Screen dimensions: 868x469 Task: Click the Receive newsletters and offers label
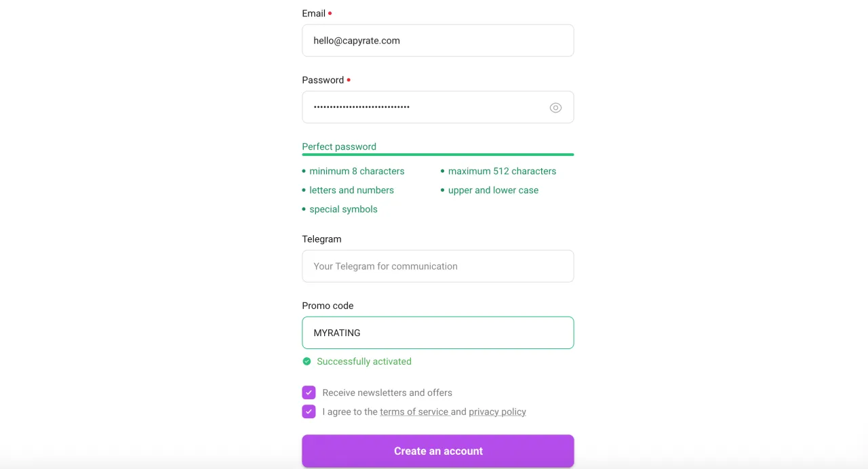[x=387, y=392]
